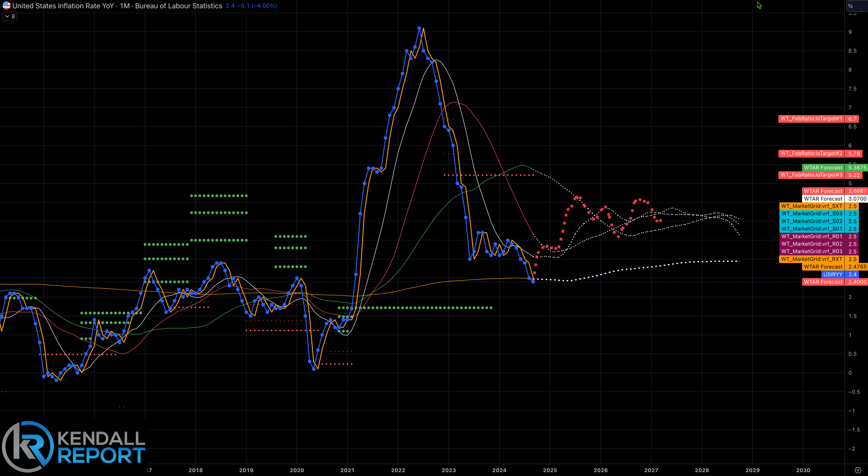Image resolution: width=868 pixels, height=476 pixels.
Task: Click the US flag symbol icon
Action: tap(6, 6)
